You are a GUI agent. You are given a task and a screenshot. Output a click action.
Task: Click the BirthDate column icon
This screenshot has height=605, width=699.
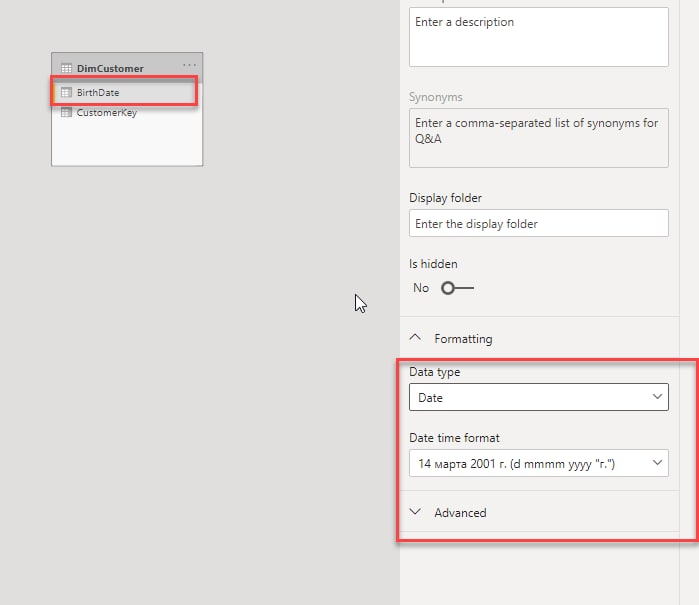[x=66, y=92]
